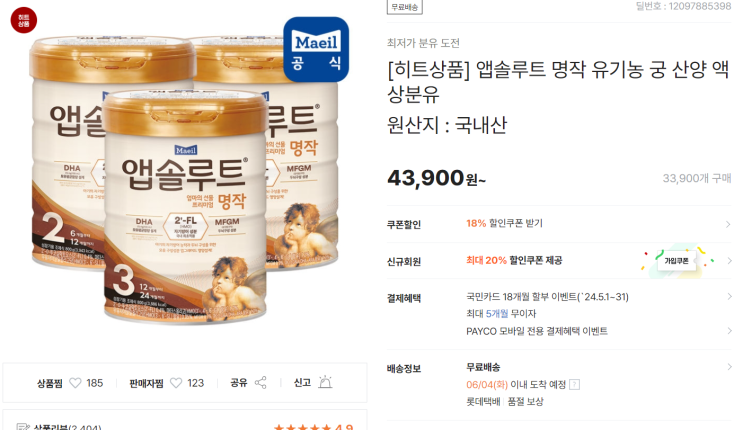Click the red hit-product badge

(x=24, y=20)
